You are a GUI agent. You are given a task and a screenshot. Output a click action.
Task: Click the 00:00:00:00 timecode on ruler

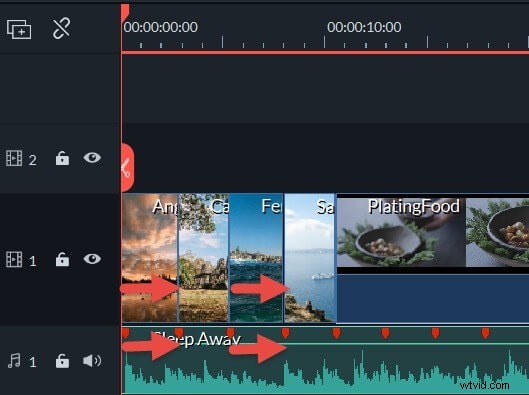point(161,27)
